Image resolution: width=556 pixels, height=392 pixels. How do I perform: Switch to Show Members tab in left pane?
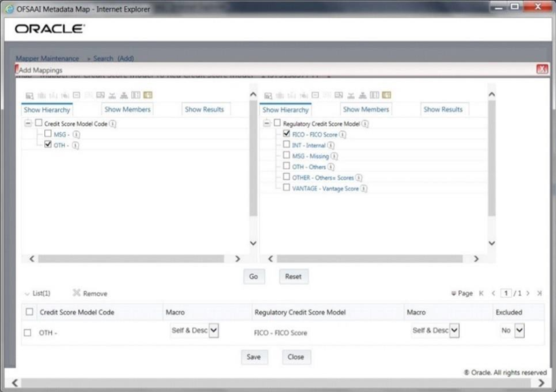[x=127, y=109]
